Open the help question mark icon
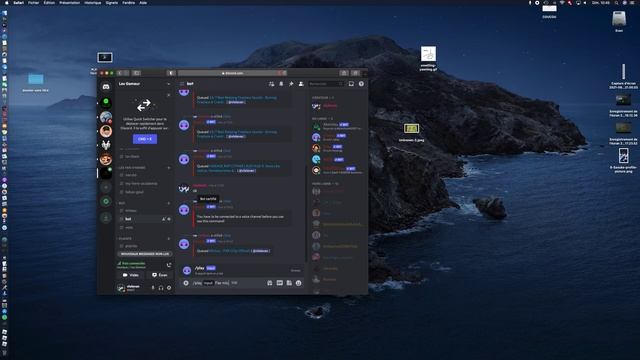This screenshot has width=640, height=360. coord(361,84)
